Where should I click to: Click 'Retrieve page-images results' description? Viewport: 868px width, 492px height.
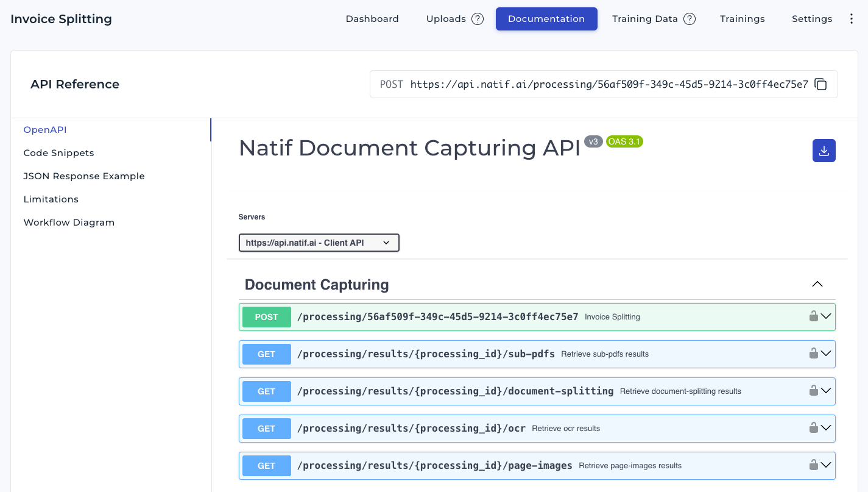(x=630, y=466)
